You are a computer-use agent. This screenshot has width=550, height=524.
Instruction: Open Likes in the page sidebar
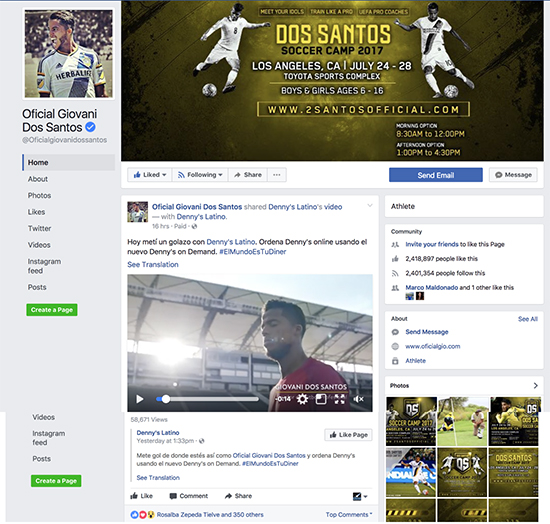(36, 212)
